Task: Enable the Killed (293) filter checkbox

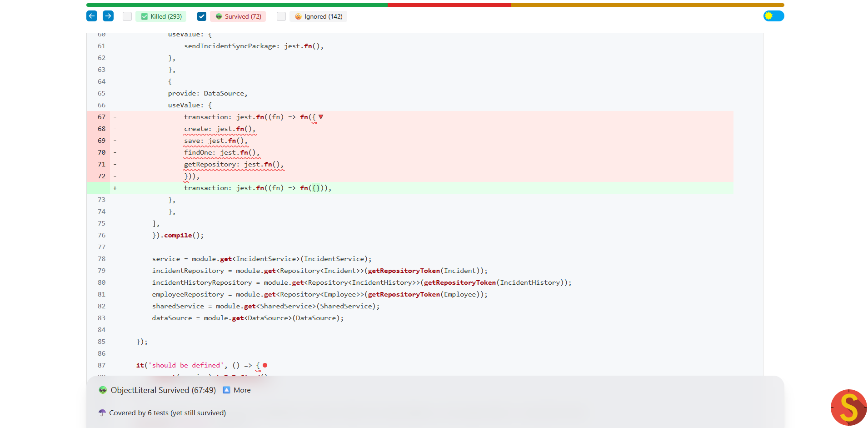Action: point(127,16)
